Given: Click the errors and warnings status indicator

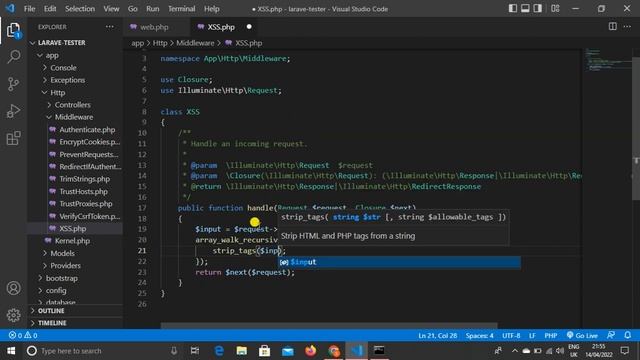Looking at the screenshot, I should 23,335.
